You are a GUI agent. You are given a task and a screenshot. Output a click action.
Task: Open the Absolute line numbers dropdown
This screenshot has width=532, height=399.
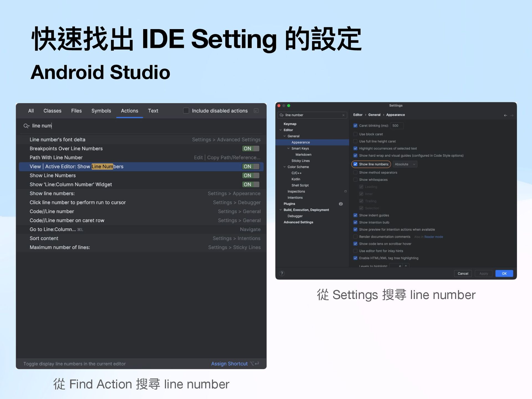(x=405, y=164)
